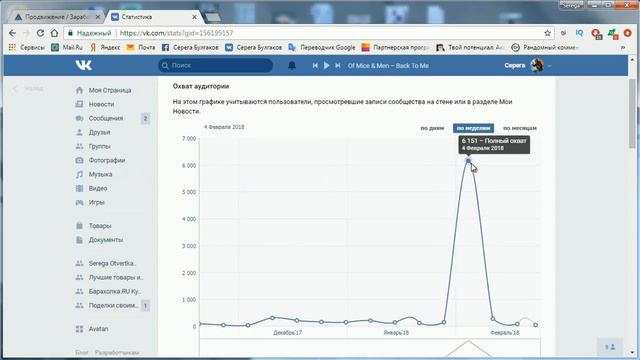Open Фотографии in the sidebar
The width and height of the screenshot is (640, 360).
(107, 160)
